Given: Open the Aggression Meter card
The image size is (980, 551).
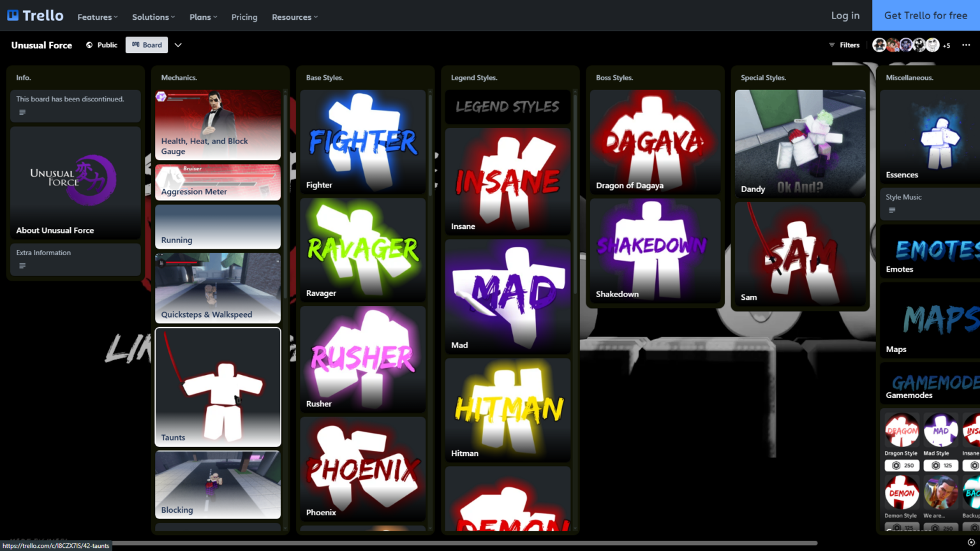Looking at the screenshot, I should pyautogui.click(x=218, y=182).
